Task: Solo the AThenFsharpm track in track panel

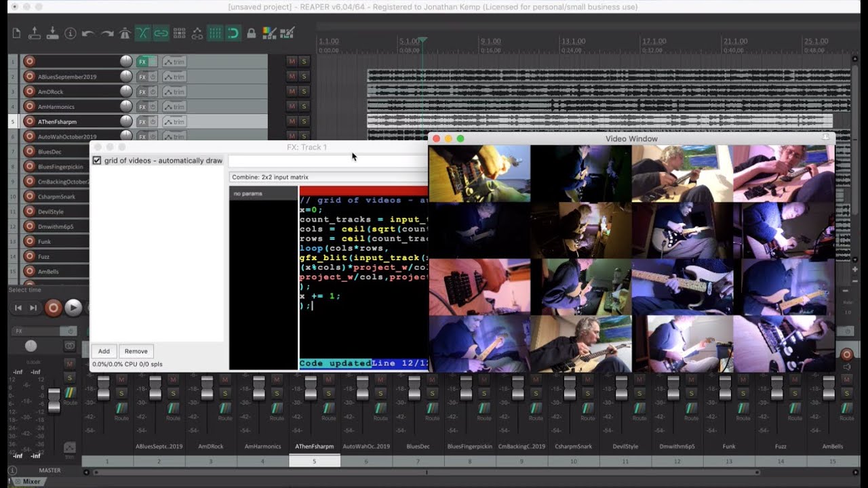Action: [304, 121]
